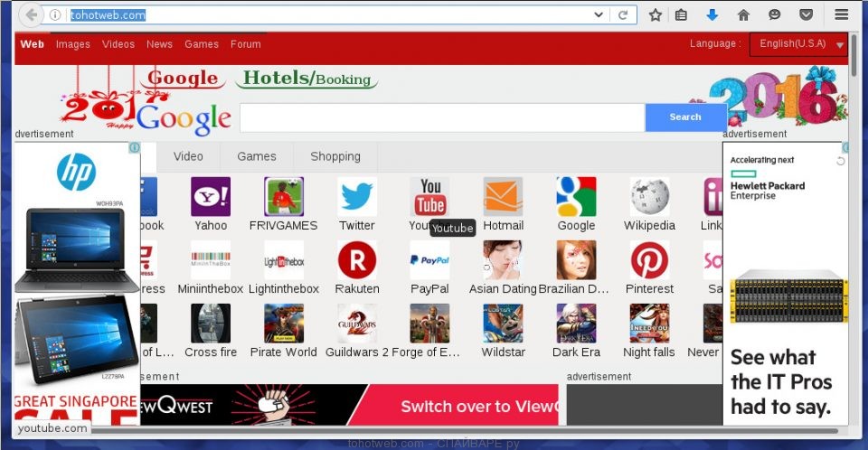The image size is (868, 450).
Task: Switch to the Video tab
Action: 188,156
